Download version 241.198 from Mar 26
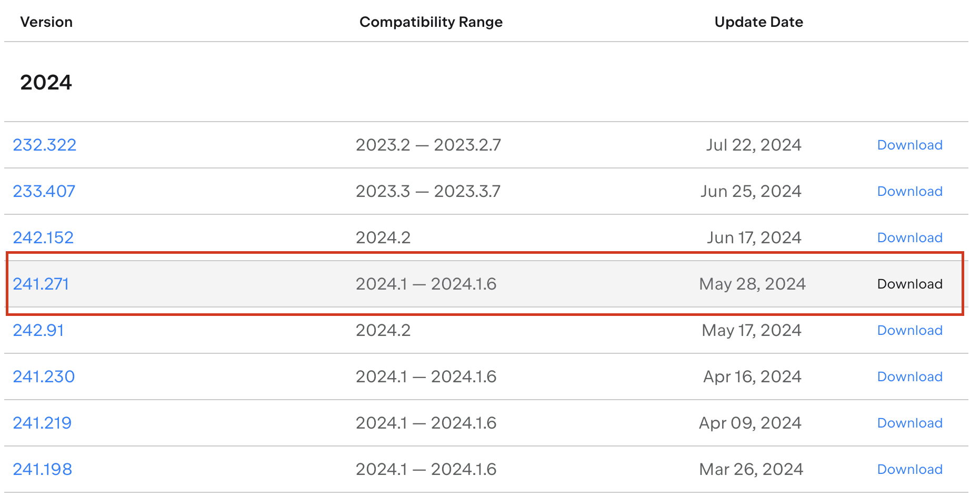 (909, 469)
